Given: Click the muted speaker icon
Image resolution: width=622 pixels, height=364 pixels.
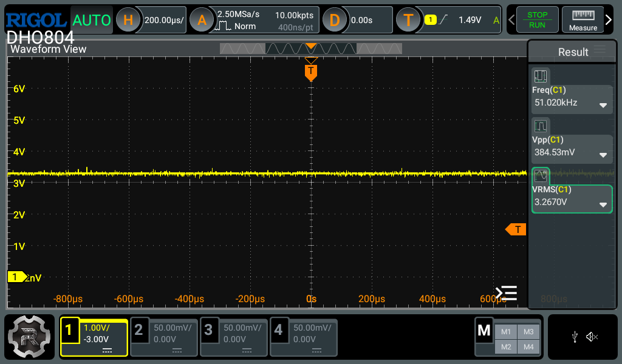Looking at the screenshot, I should click(592, 337).
